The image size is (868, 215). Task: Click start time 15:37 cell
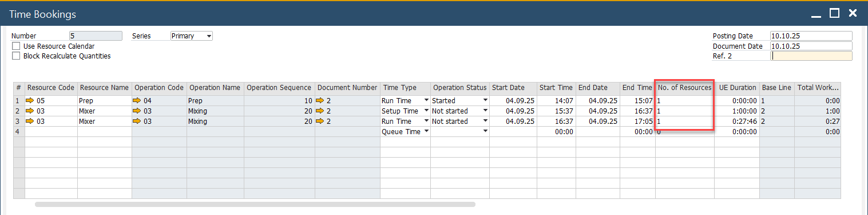556,111
